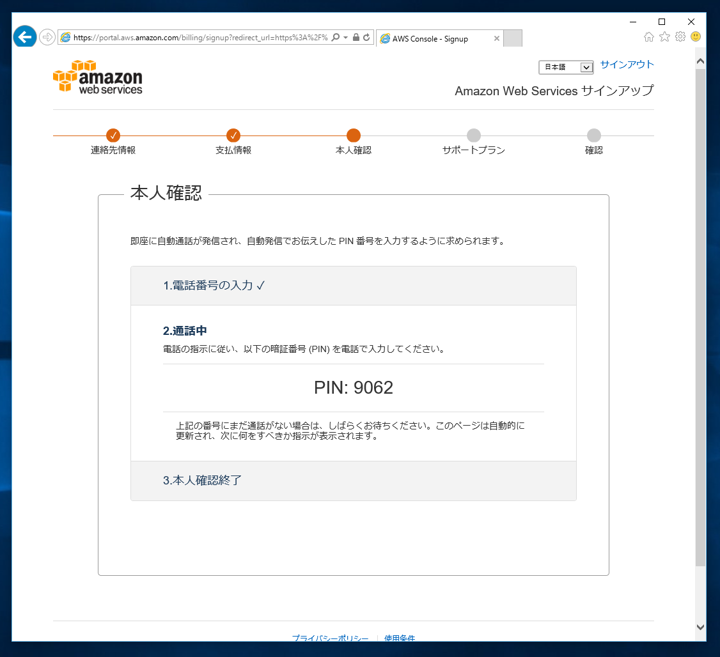Click the security lock icon in address bar

point(356,37)
